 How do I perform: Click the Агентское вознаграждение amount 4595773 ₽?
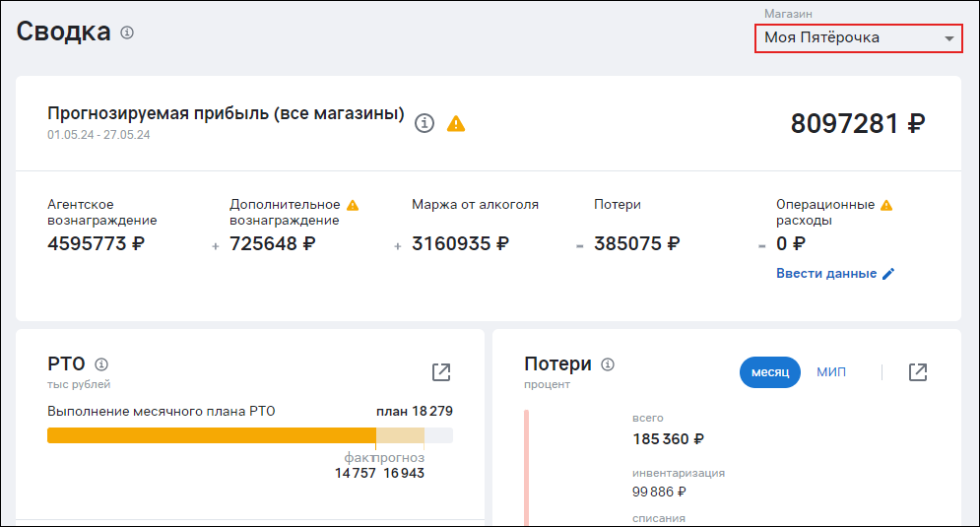click(x=96, y=243)
